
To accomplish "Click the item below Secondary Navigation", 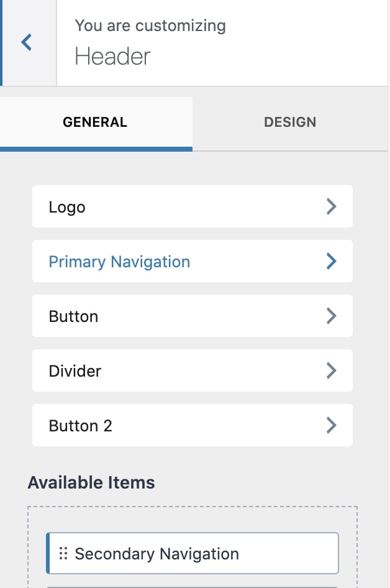I will coord(193,586).
